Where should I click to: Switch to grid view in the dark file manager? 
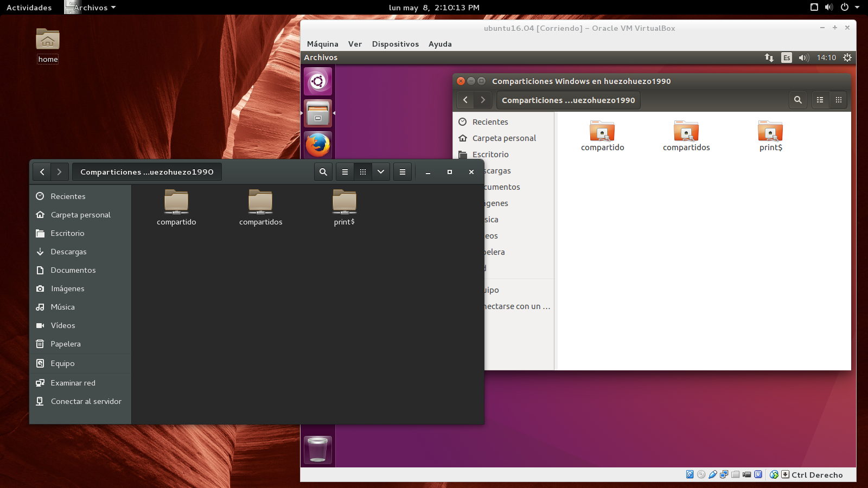coord(363,172)
